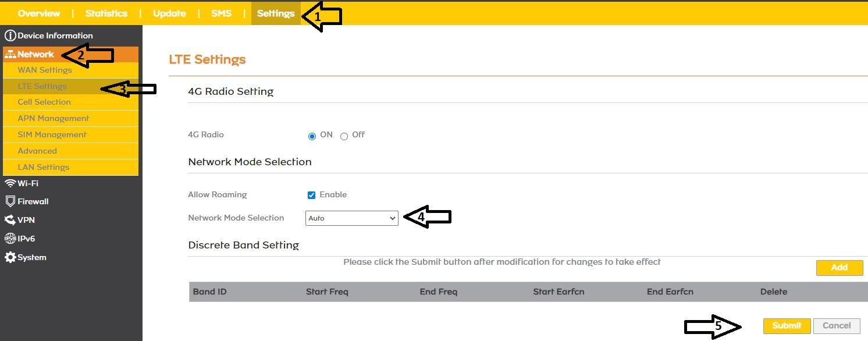868x341 pixels.
Task: Open the Settings tab
Action: 276,13
